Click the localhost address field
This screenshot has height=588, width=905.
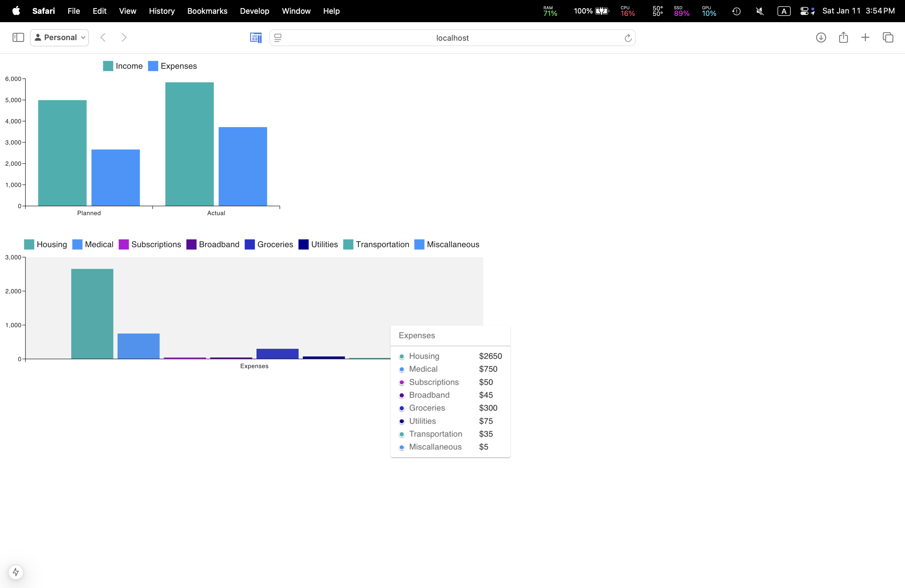[452, 38]
